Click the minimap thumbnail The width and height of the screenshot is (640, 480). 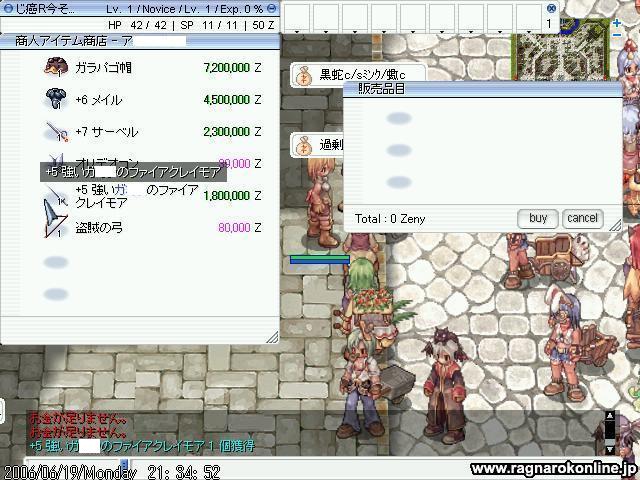pos(560,49)
